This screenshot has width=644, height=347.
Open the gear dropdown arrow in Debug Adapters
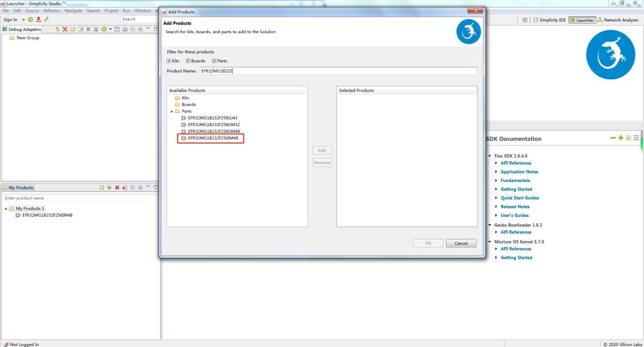(x=110, y=29)
